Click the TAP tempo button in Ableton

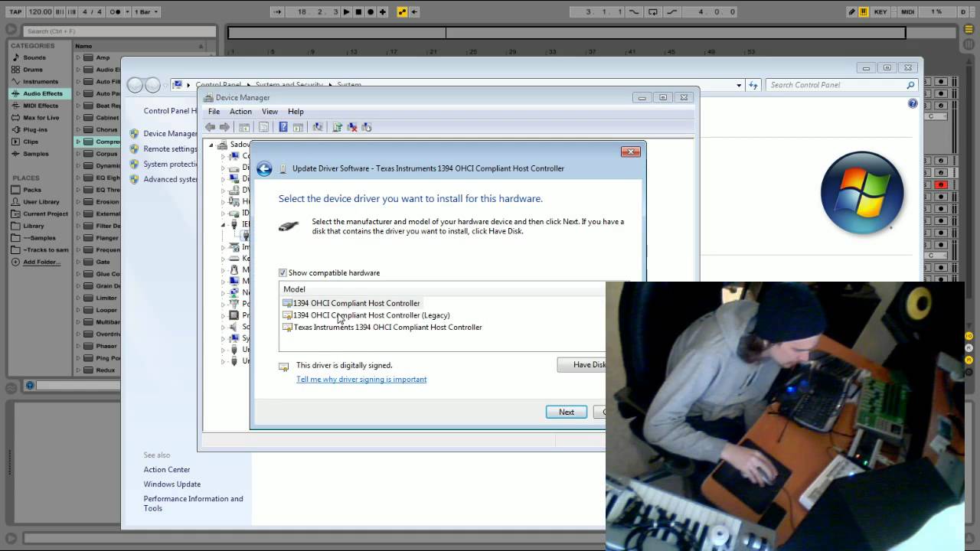[x=15, y=11]
